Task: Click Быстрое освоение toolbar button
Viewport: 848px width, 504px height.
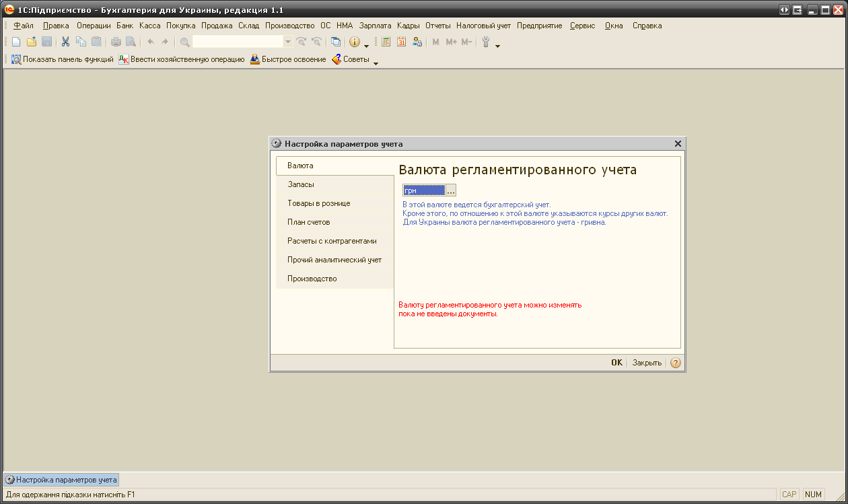Action: 288,59
